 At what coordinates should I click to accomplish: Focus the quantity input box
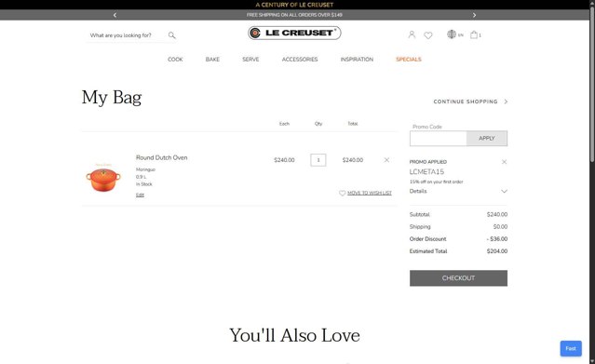pyautogui.click(x=318, y=160)
